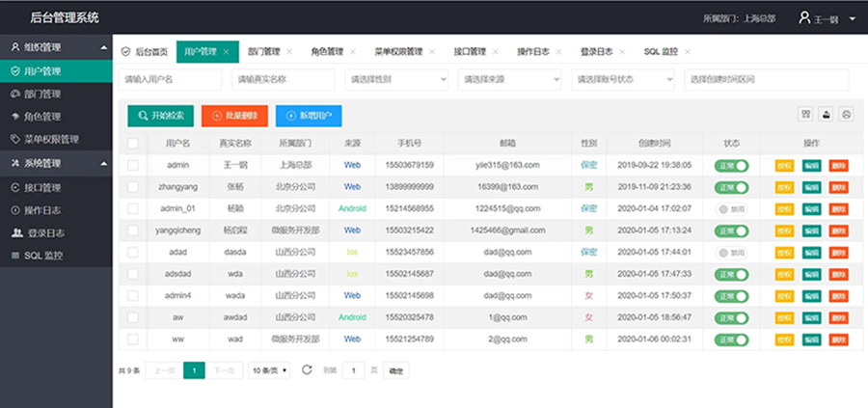868x408 pixels.
Task: Click the 新增用户 button
Action: (x=308, y=116)
